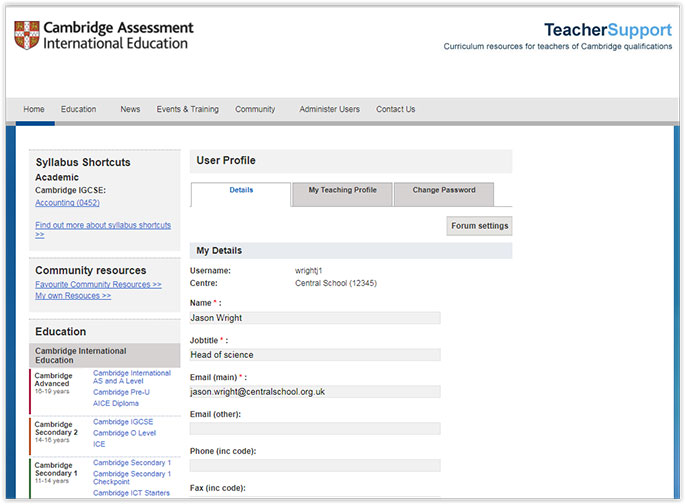685x504 pixels.
Task: Follow the Find out more about syllabus shortcuts link
Action: pyautogui.click(x=102, y=225)
